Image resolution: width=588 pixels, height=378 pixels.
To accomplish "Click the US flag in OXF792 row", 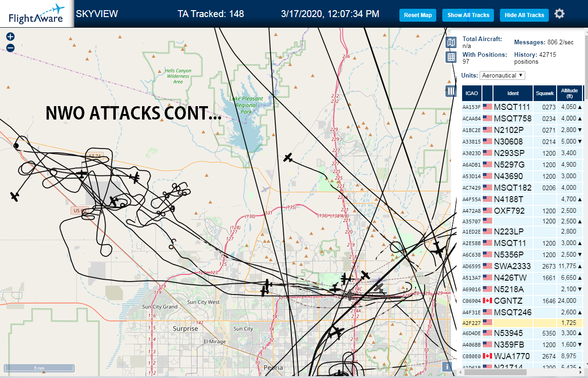I will point(487,211).
